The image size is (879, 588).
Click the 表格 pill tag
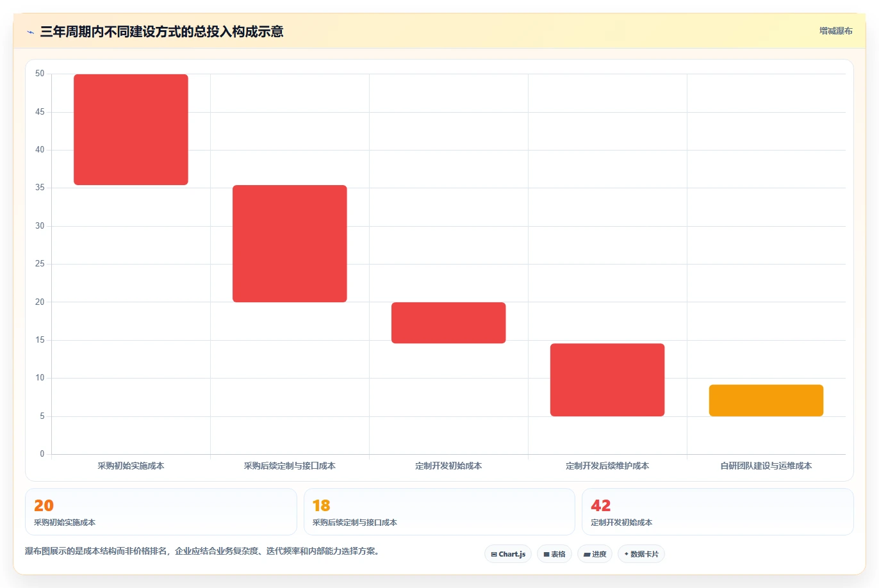(554, 554)
